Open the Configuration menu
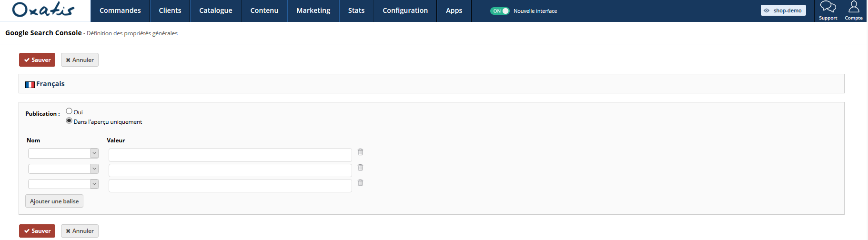 405,10
